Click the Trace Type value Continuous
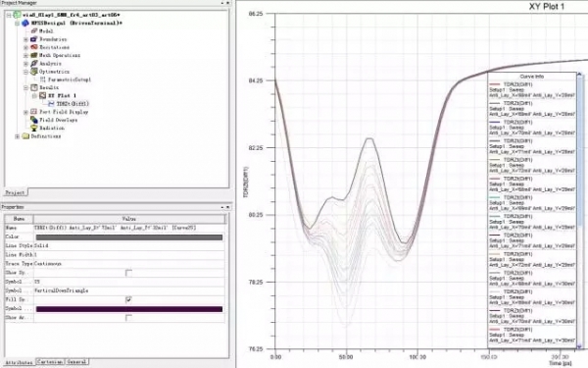Viewport: 588px width, 368px height. 48,264
